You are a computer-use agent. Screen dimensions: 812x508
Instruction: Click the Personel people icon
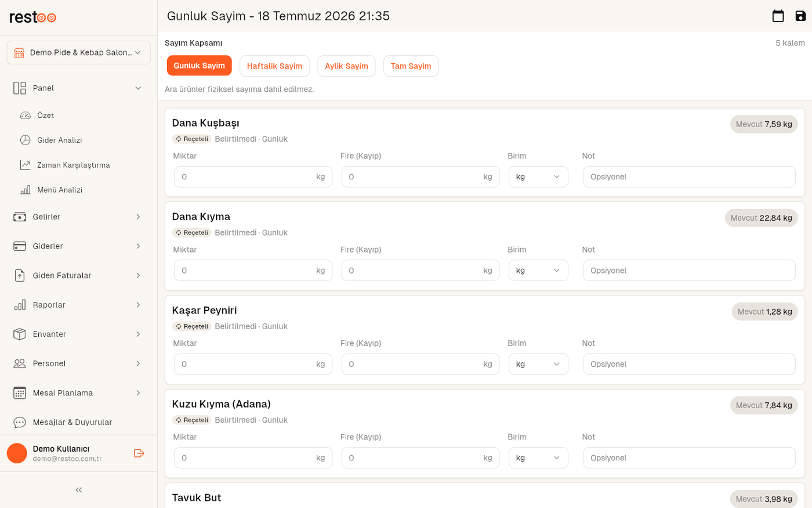[20, 363]
